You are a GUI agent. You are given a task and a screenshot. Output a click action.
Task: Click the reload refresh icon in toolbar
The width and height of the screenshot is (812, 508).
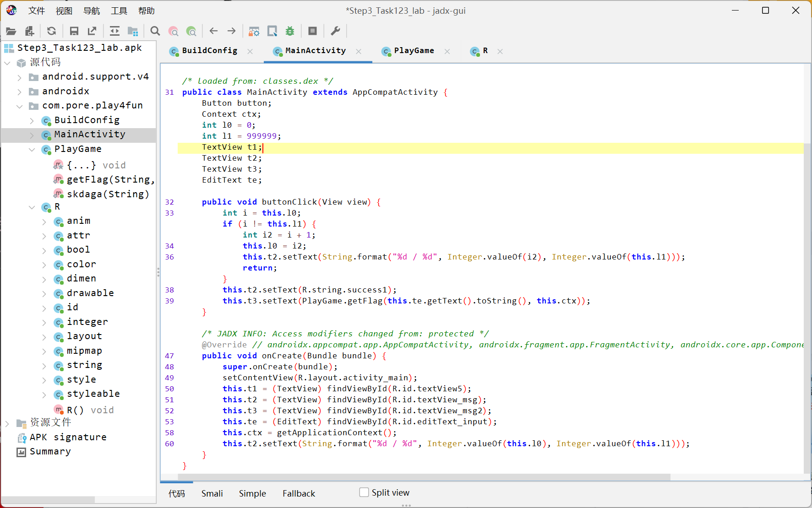tap(51, 31)
